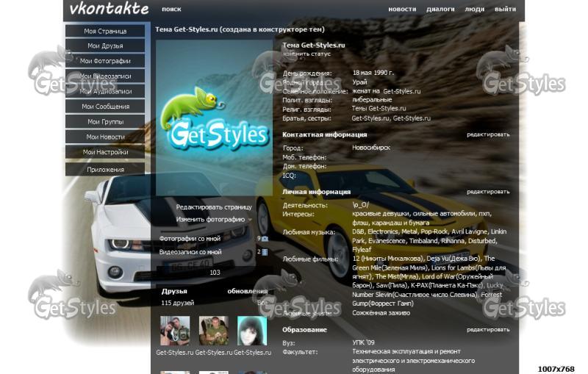The height and width of the screenshot is (374, 588).
Task: Click редактировать beside Контактная информация
Action: [488, 134]
